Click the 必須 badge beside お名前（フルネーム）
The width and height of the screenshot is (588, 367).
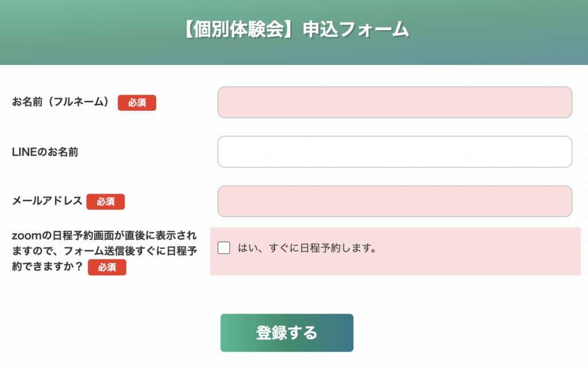(137, 103)
